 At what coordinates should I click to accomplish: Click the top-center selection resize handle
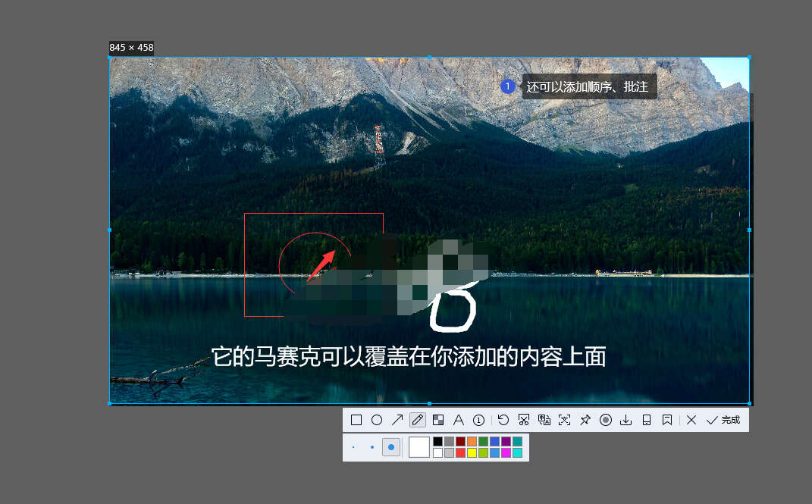point(429,58)
